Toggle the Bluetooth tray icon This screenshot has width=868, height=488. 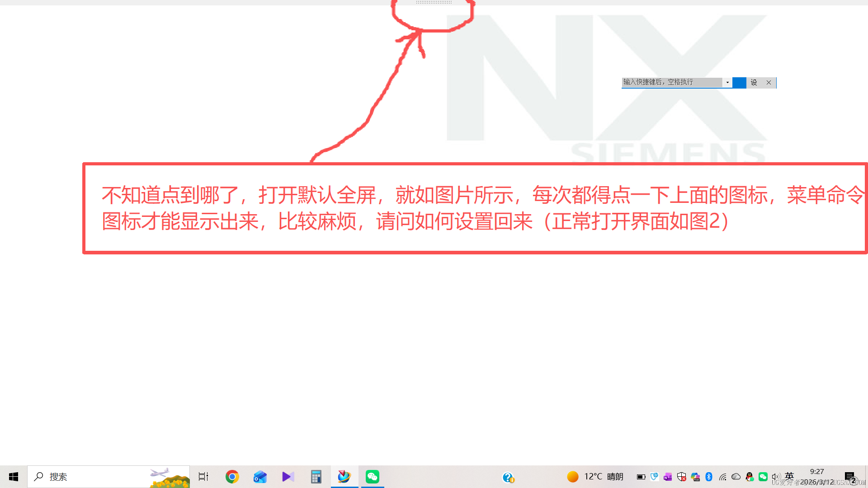[x=709, y=477]
